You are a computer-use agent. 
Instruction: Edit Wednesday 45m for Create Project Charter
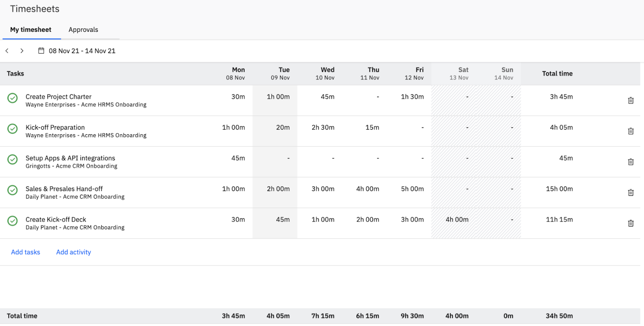click(x=327, y=97)
